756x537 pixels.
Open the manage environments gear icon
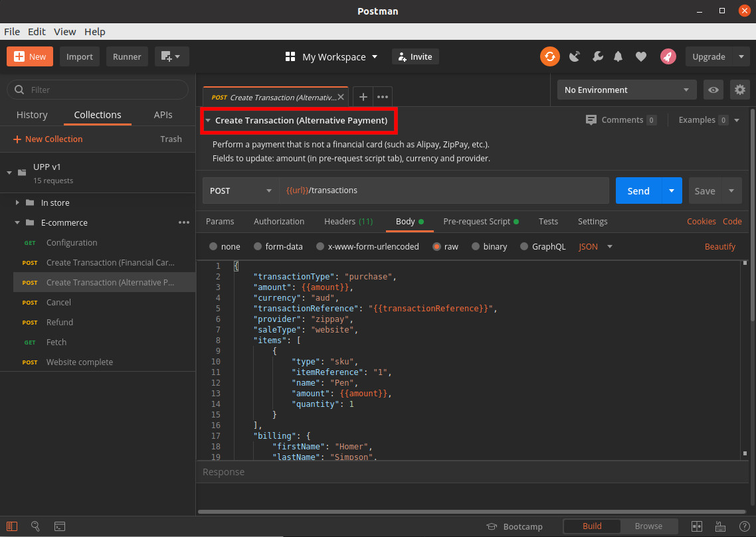pos(739,90)
